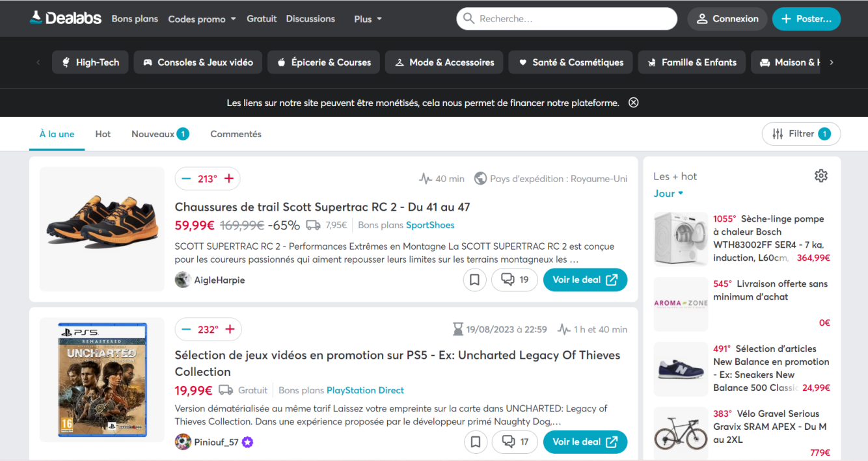Switch to the Hot tab
The height and width of the screenshot is (461, 868).
(103, 134)
